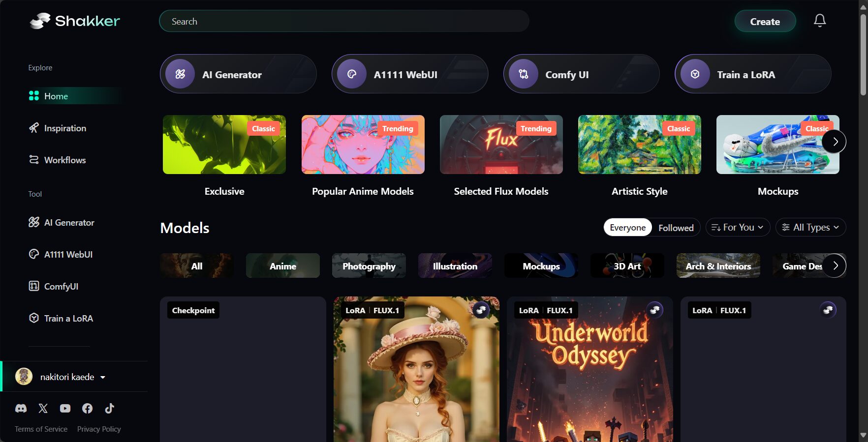Image resolution: width=868 pixels, height=442 pixels.
Task: Reveal more model categories with the arrow
Action: pyautogui.click(x=834, y=265)
